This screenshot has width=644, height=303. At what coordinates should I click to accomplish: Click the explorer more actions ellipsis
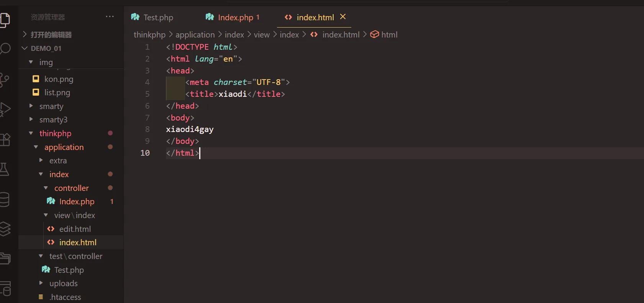[x=110, y=17]
